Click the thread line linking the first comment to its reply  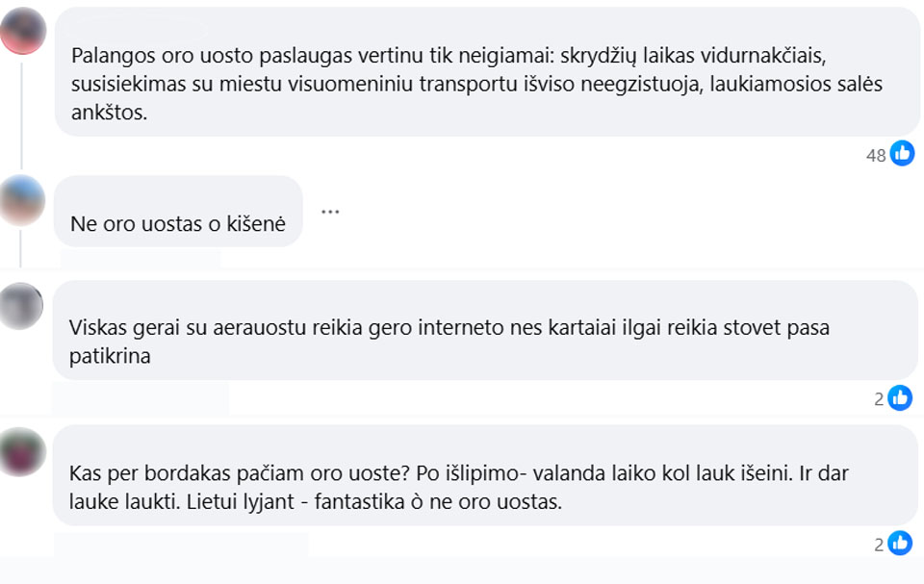tap(22, 114)
